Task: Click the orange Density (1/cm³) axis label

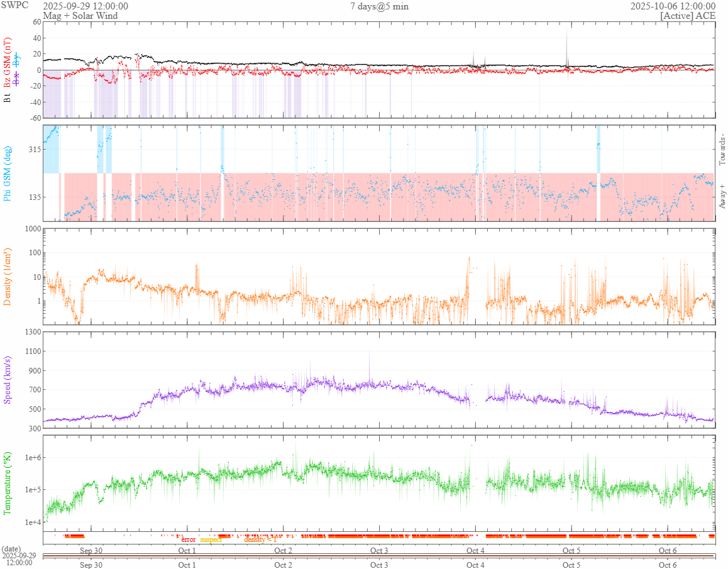Action: (8, 276)
